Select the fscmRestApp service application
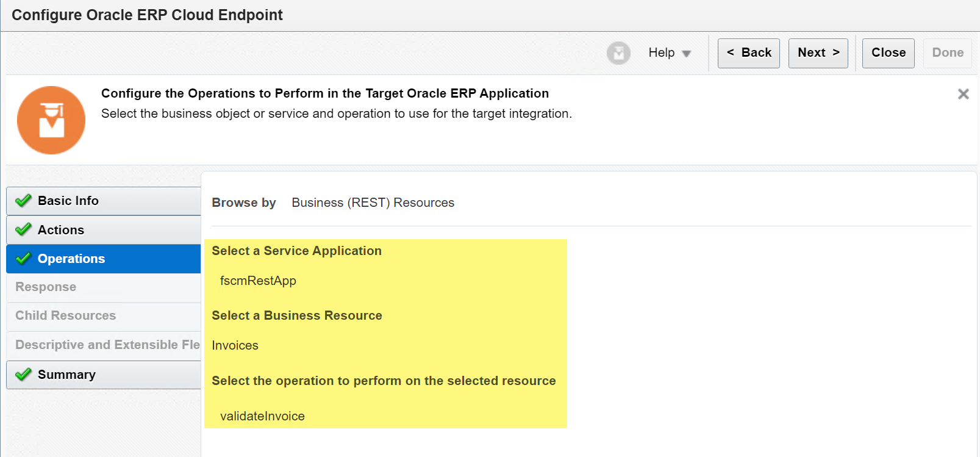Screen dimensions: 980x457 258,281
